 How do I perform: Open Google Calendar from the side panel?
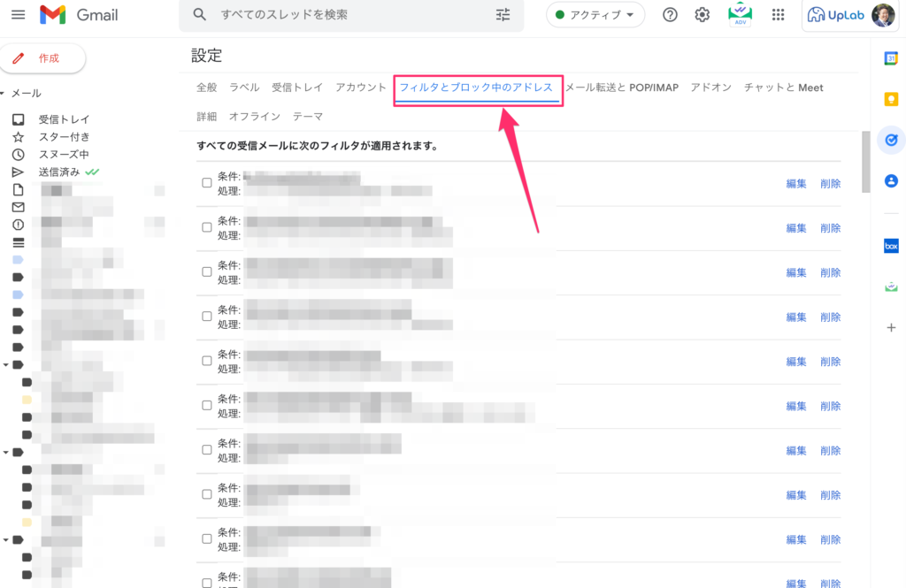tap(892, 62)
